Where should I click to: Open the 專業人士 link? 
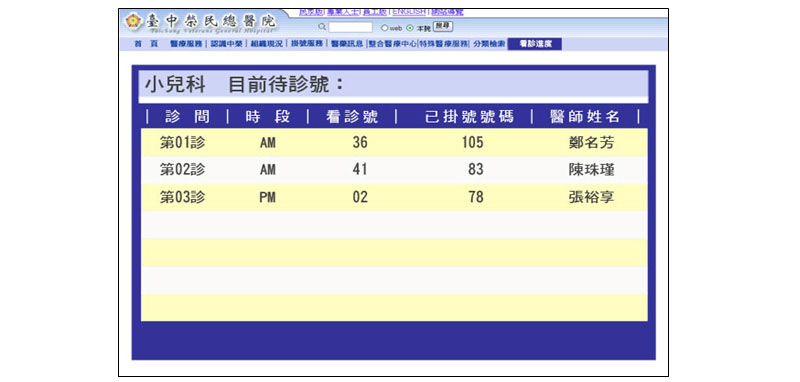point(343,12)
